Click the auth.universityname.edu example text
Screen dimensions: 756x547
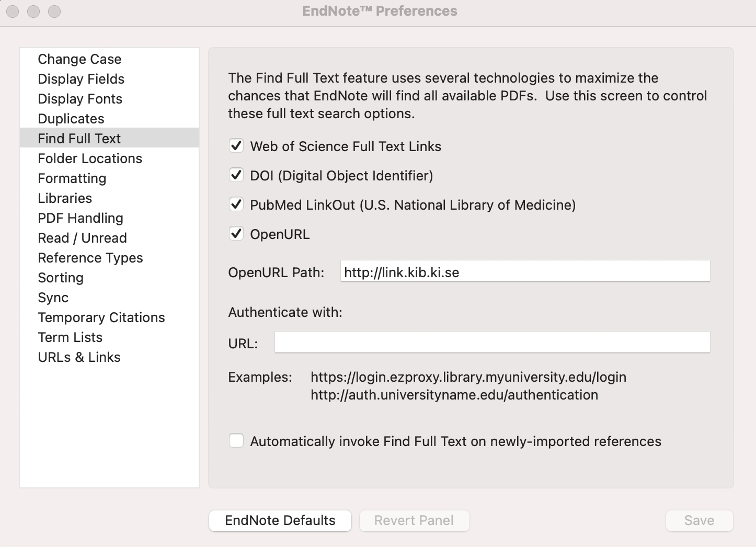(454, 395)
